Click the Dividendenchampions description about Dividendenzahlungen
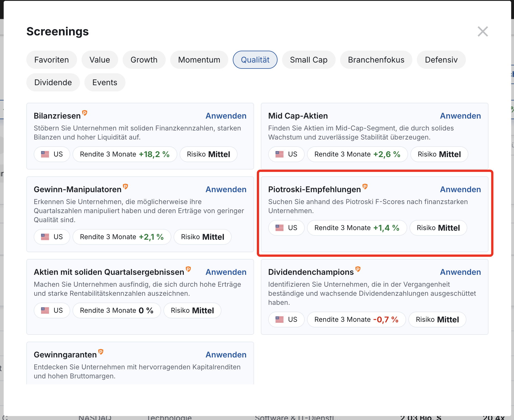 (x=372, y=293)
